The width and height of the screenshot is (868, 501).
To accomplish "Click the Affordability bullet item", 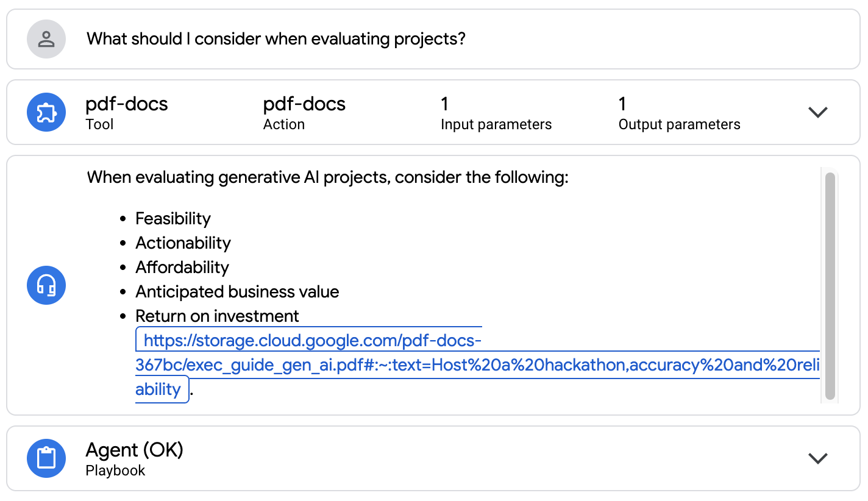I will pos(182,268).
